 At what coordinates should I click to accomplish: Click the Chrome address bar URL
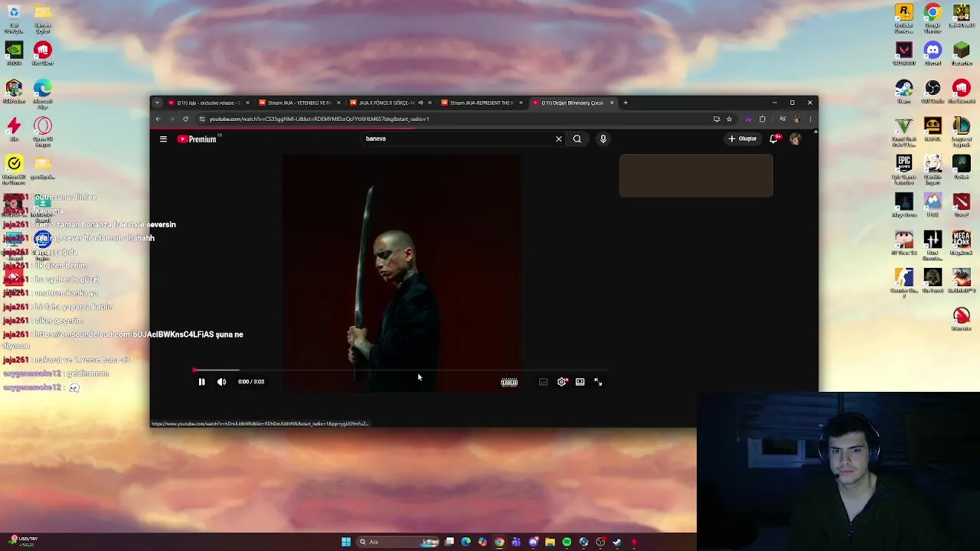(x=319, y=119)
